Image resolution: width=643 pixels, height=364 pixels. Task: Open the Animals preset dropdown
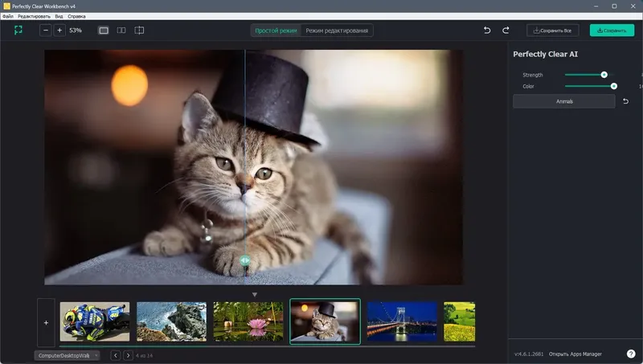(564, 101)
